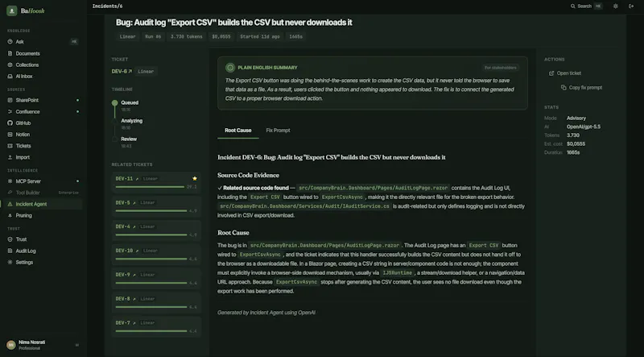
Task: Open AI Inbox sidebar icon
Action: [x=10, y=77]
